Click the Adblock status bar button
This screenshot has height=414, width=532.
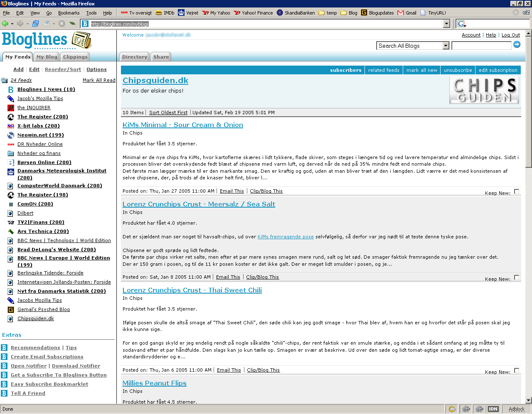(x=517, y=409)
